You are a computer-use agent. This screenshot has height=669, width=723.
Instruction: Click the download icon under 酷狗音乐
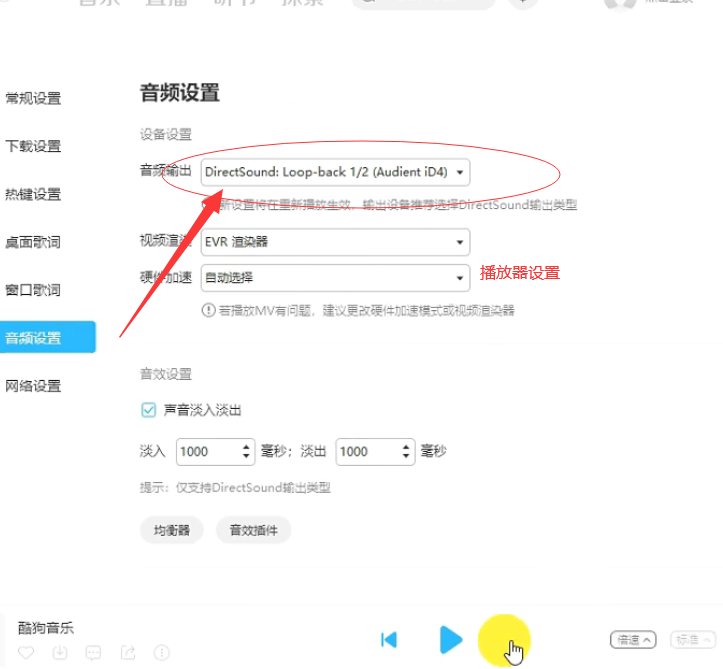pyautogui.click(x=60, y=652)
